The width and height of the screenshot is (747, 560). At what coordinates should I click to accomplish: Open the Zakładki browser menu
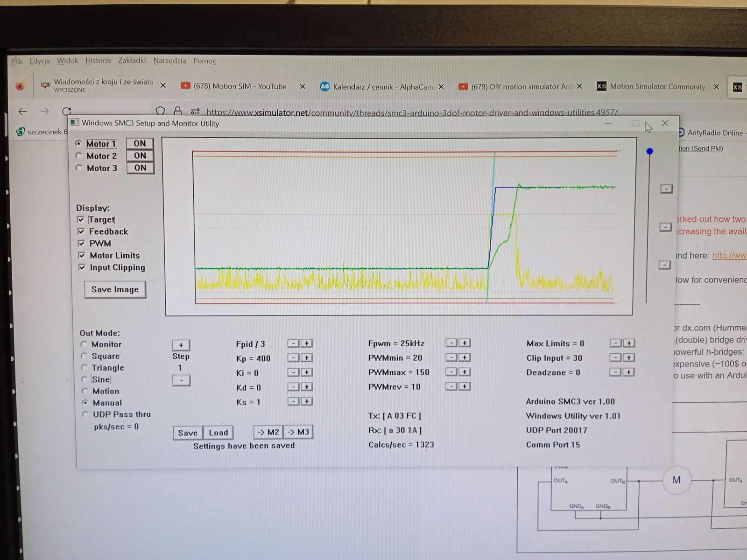(x=132, y=61)
